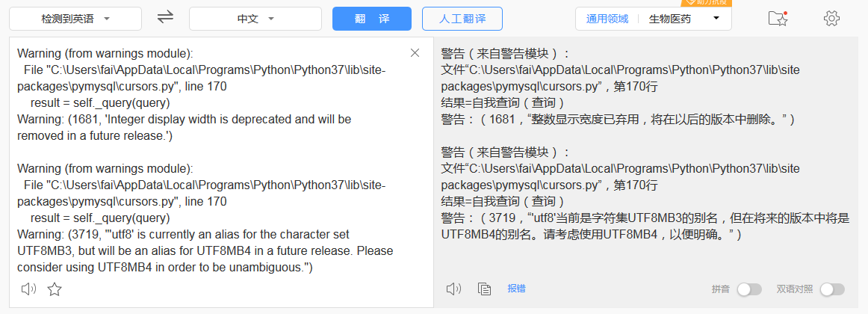Click the blue 翻译 button
The width and height of the screenshot is (868, 314).
(x=372, y=19)
